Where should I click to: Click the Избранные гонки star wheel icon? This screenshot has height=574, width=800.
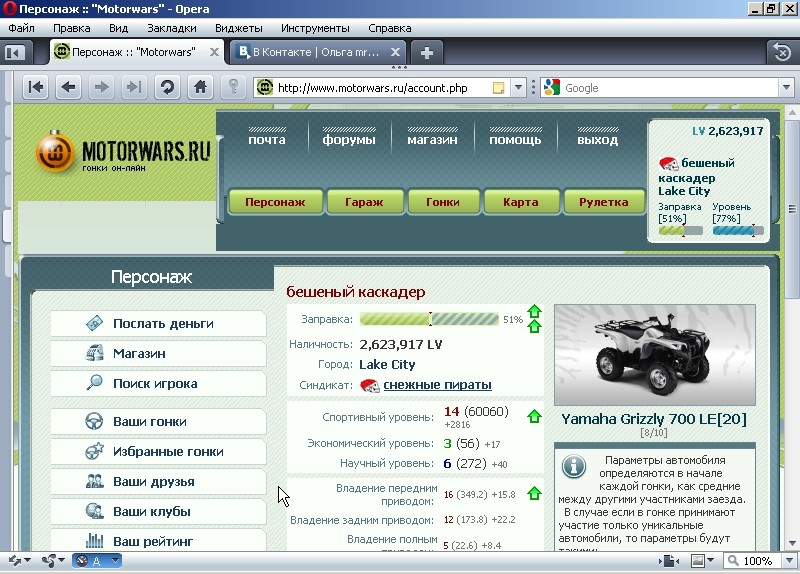[95, 451]
